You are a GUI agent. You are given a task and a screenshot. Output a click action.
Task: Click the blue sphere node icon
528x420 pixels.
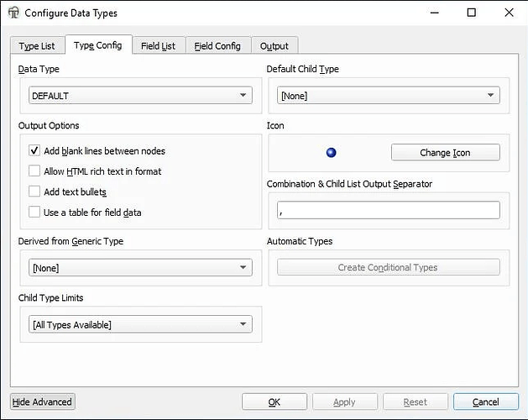click(331, 152)
